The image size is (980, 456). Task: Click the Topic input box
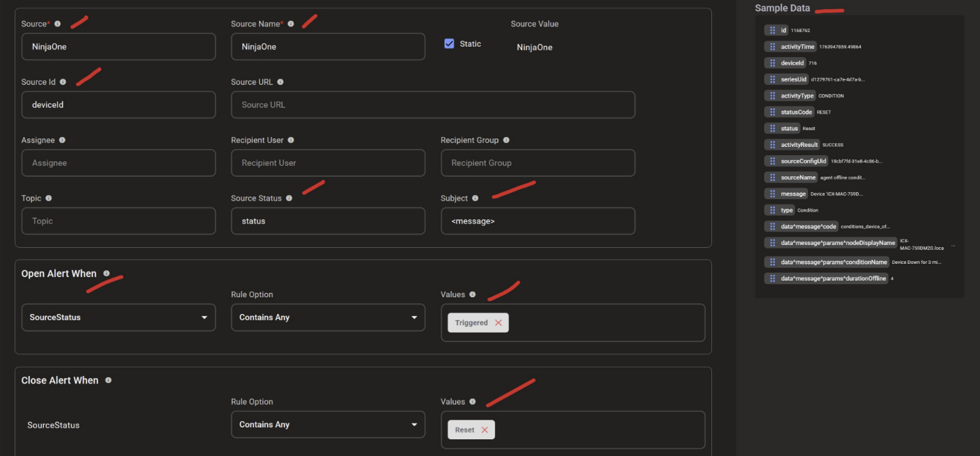118,221
